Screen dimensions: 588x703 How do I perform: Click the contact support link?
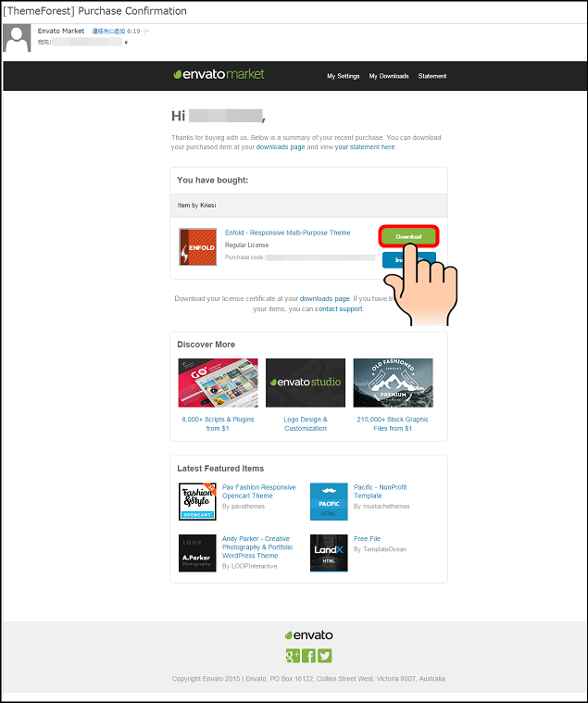(338, 309)
